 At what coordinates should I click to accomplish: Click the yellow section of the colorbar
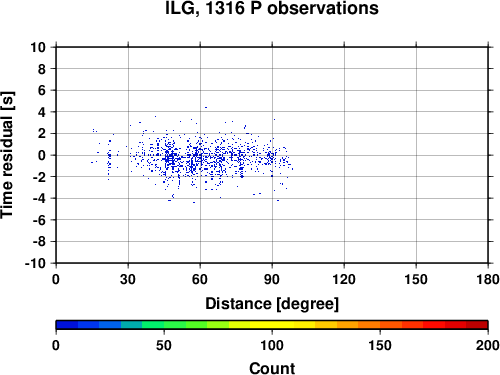272,325
